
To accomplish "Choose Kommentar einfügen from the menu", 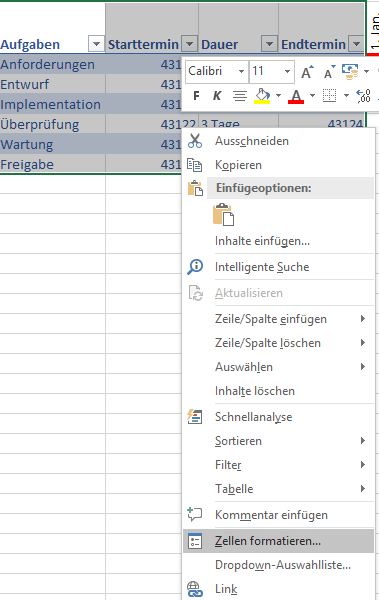I will (278, 515).
